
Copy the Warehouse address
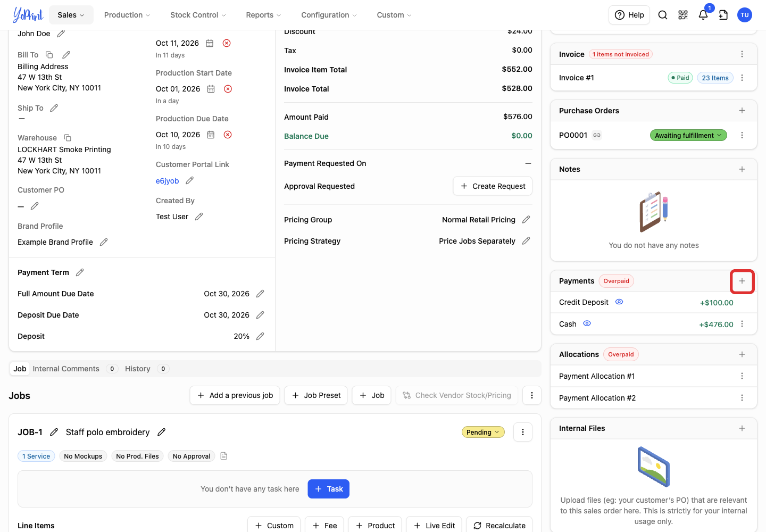click(x=68, y=138)
